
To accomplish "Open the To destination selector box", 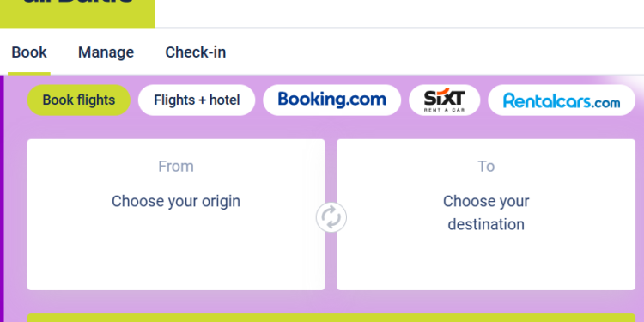I will point(486,215).
